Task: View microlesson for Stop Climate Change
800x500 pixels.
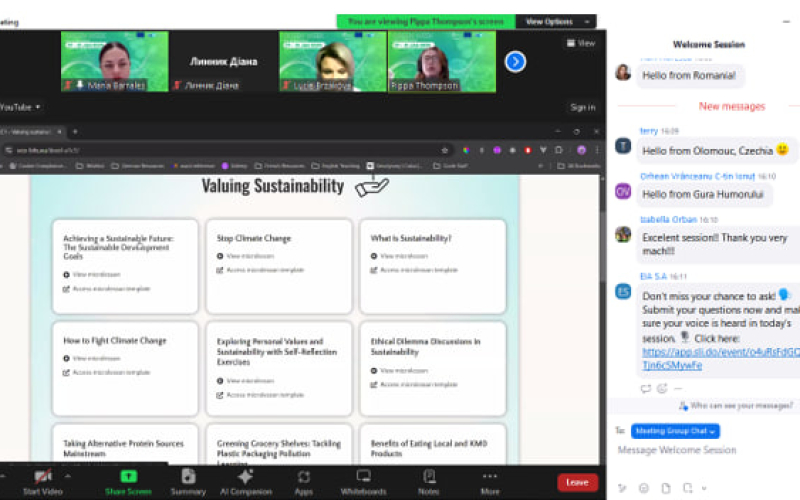Action: pyautogui.click(x=245, y=256)
